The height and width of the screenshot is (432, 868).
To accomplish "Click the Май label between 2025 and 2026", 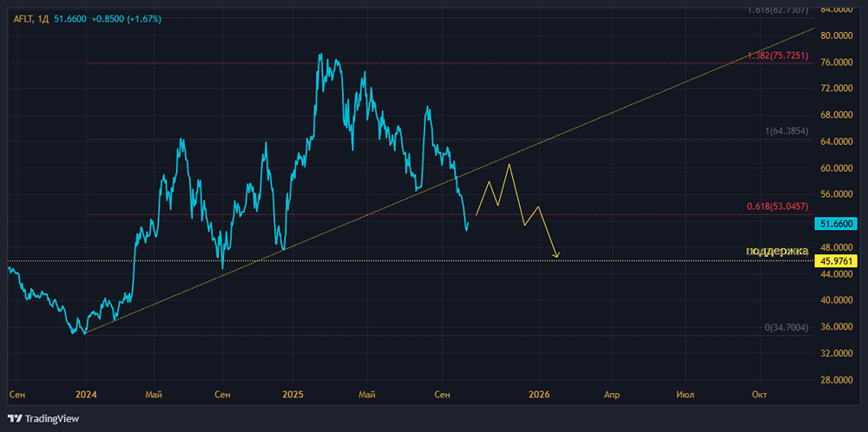I will click(367, 395).
